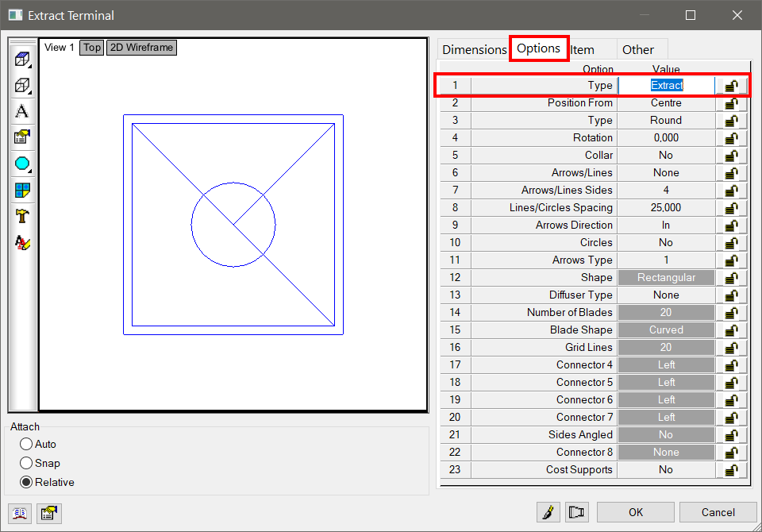Unlock the Collar setting
The image size is (762, 532).
pos(729,155)
